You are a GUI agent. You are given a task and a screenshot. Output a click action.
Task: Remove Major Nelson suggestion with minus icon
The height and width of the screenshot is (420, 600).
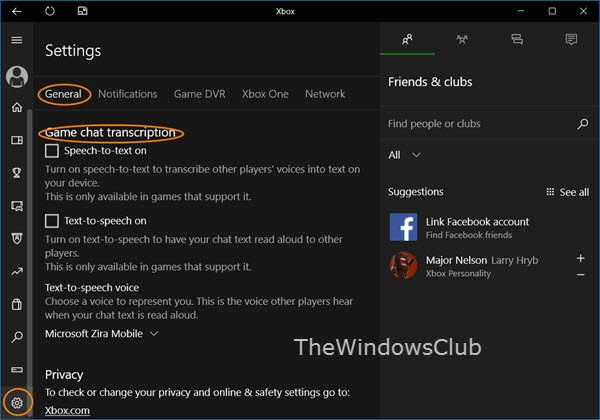(580, 275)
